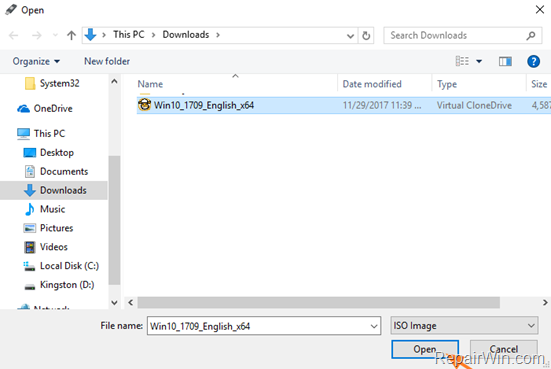The image size is (551, 369).
Task: Open Desktop in the navigation pane
Action: coord(49,153)
